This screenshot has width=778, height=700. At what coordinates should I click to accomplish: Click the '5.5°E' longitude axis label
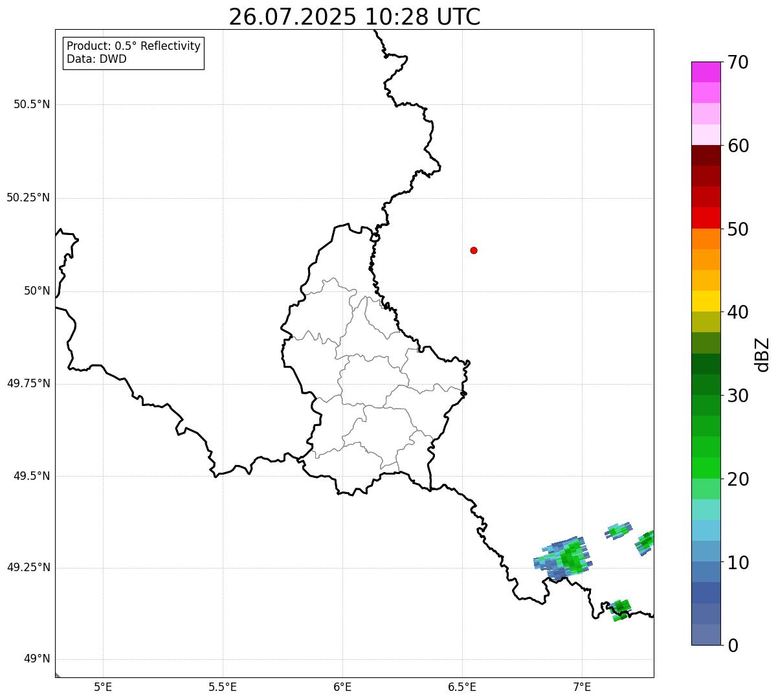223,686
